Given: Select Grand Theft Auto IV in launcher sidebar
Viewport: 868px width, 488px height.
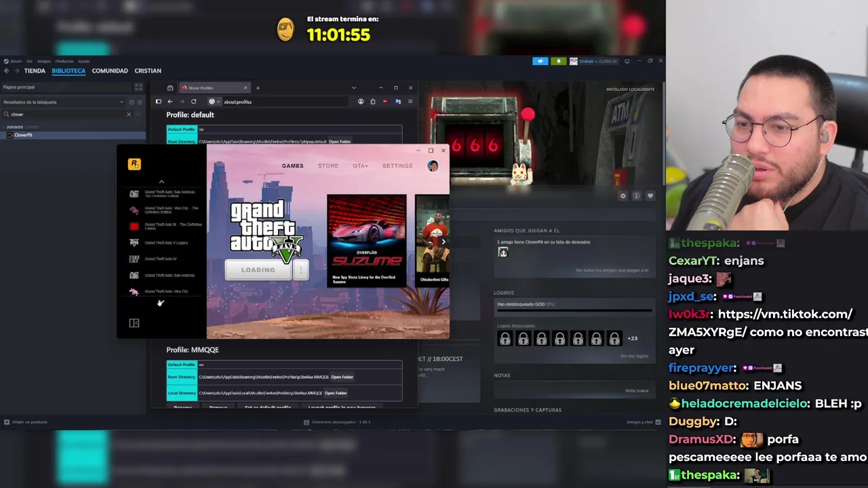Looking at the screenshot, I should 161,259.
